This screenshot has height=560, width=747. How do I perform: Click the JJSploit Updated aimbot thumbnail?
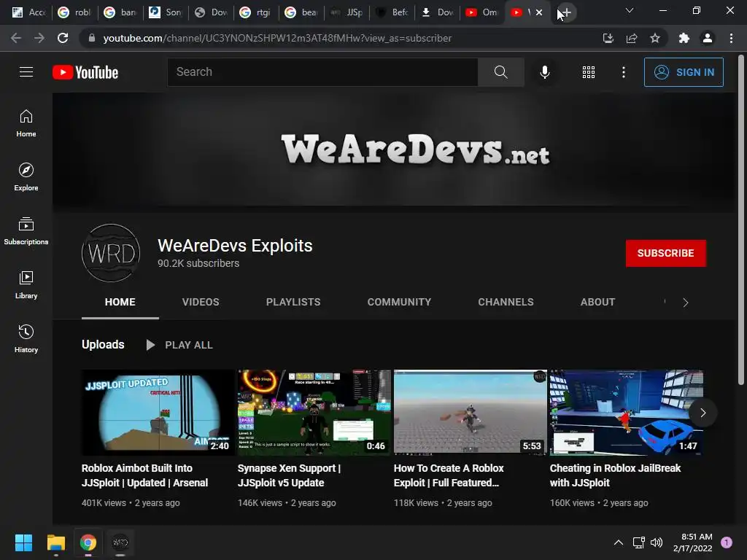(158, 413)
